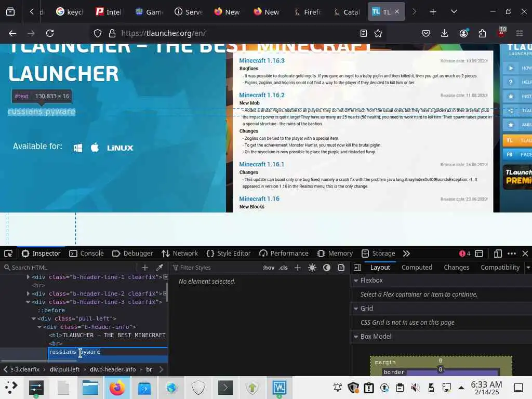Collapse the b-header-info div node
The height and width of the screenshot is (399, 532).
[x=39, y=327]
